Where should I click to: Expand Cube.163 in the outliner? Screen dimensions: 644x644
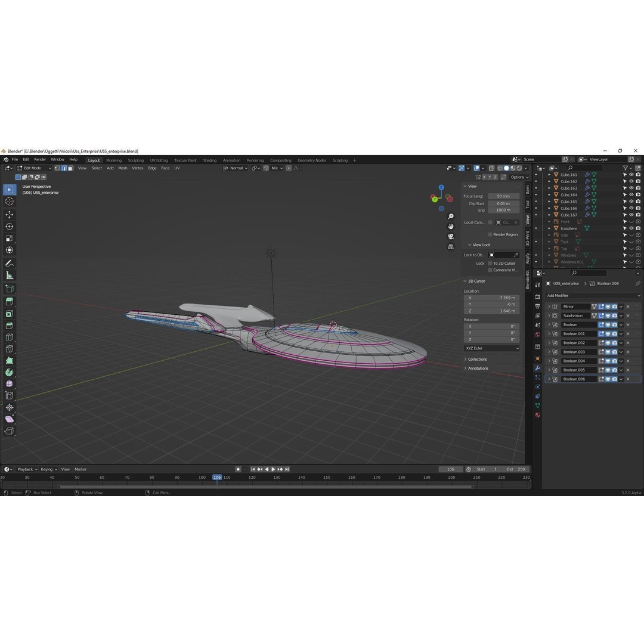coord(549,188)
